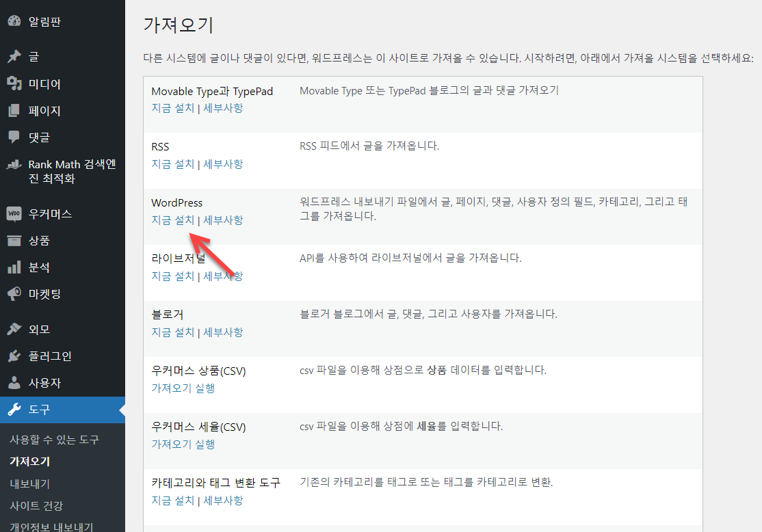Screen dimensions: 762x532
Task: Click the speech bubble icon for 댓글
Action: click(14, 137)
